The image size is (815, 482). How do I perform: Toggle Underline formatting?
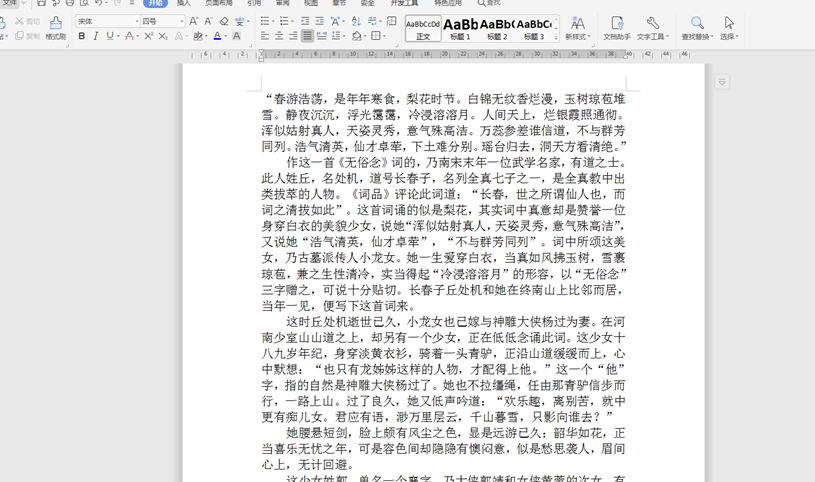click(x=109, y=36)
